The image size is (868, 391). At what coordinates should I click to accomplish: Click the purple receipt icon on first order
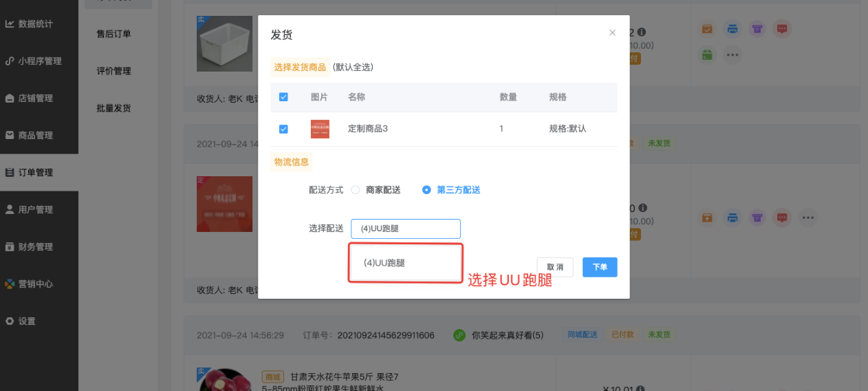[757, 30]
